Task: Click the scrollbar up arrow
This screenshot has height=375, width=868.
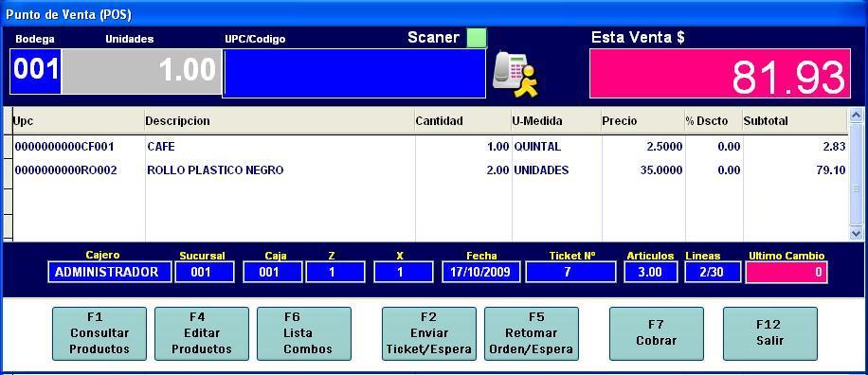Action: coord(857,115)
